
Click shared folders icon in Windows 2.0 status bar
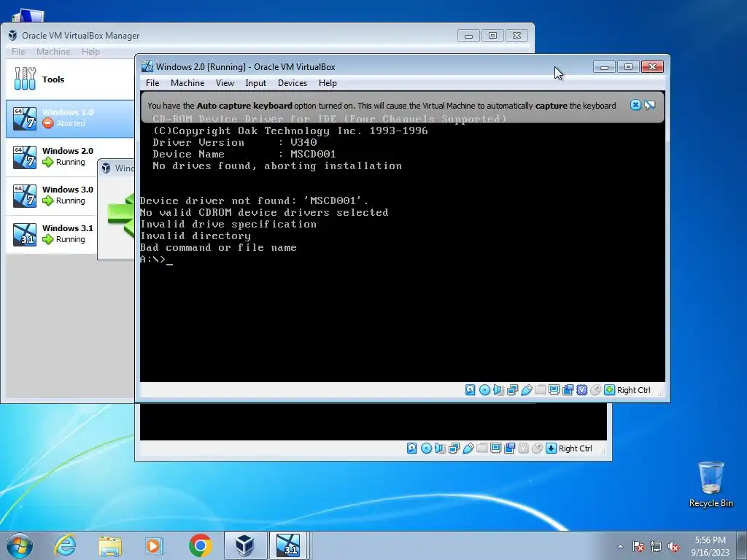tap(541, 390)
